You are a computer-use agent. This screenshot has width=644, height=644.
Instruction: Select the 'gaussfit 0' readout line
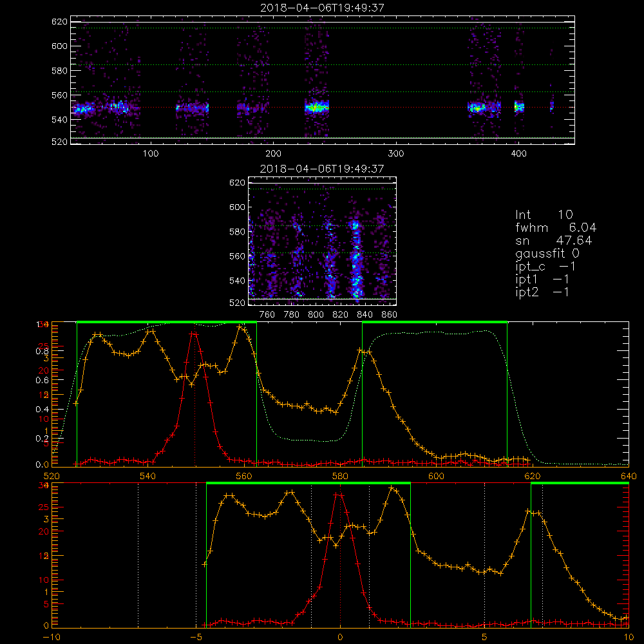[x=547, y=253]
